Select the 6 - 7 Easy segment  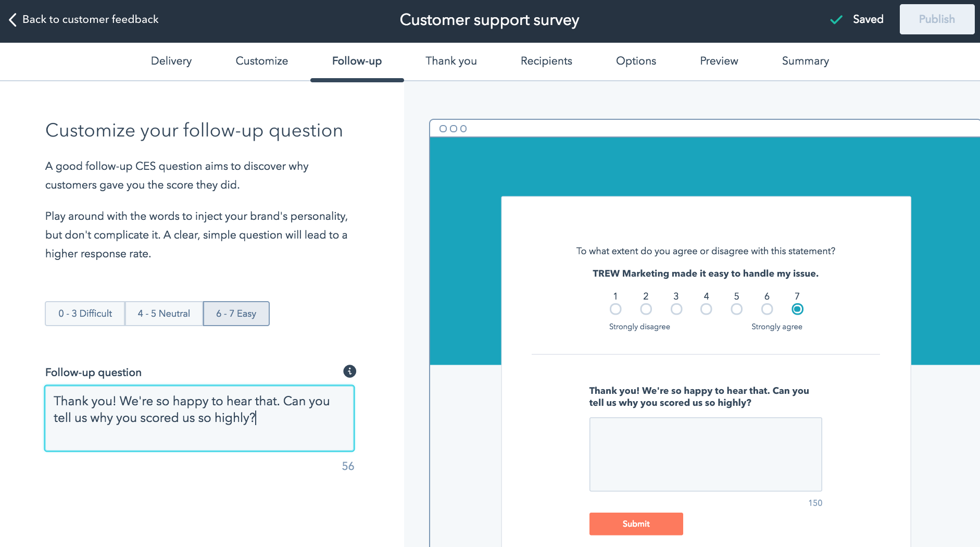(x=236, y=314)
